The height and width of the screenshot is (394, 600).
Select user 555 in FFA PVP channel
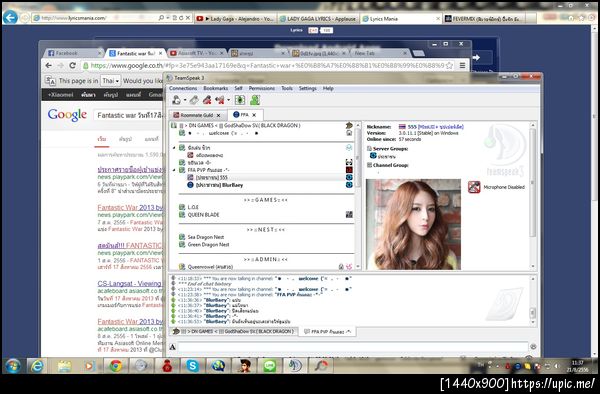(211, 177)
